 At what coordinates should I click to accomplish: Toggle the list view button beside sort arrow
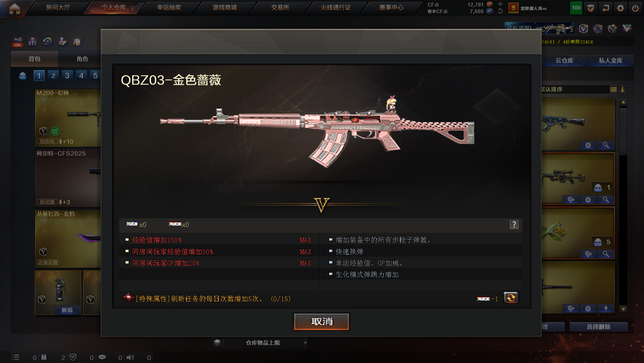coord(613,89)
